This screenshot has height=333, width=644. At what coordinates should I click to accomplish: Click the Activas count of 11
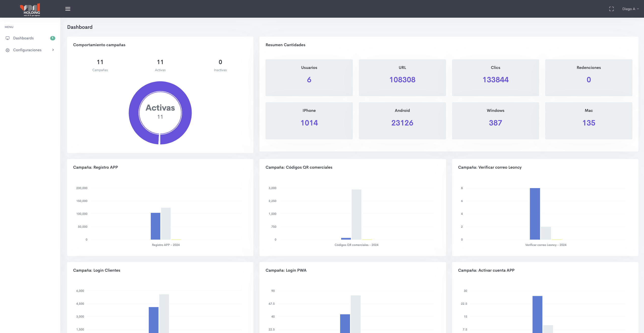click(x=160, y=62)
